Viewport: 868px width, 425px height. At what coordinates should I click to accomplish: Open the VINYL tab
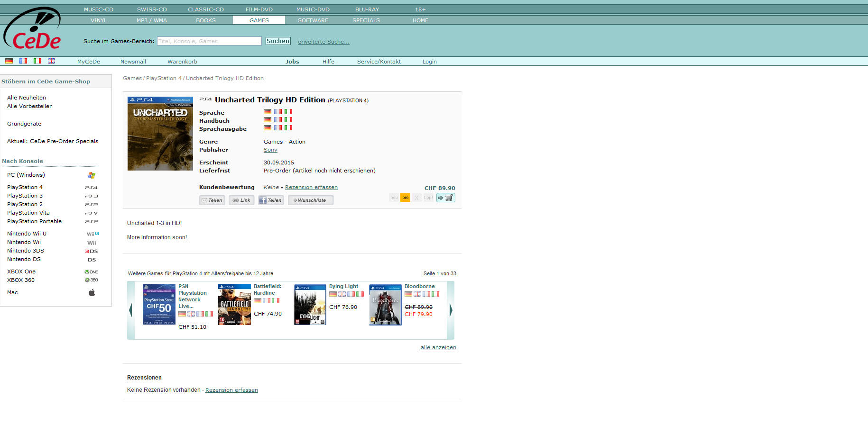(99, 20)
